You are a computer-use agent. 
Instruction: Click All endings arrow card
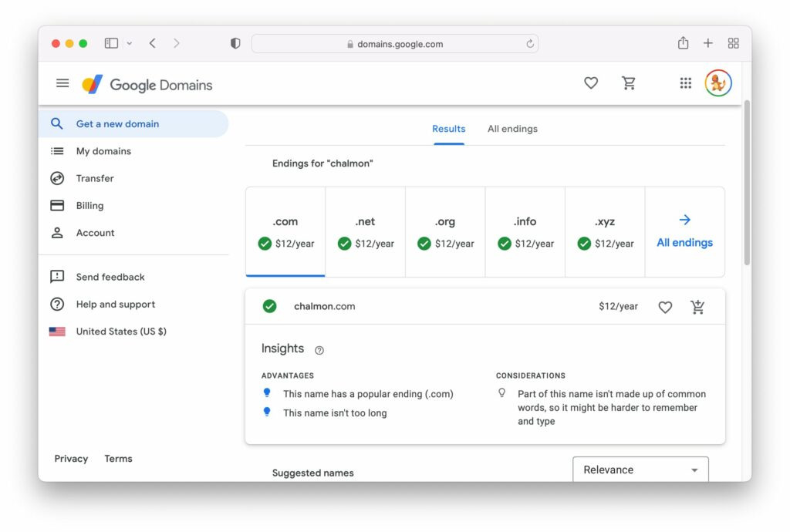coord(685,232)
